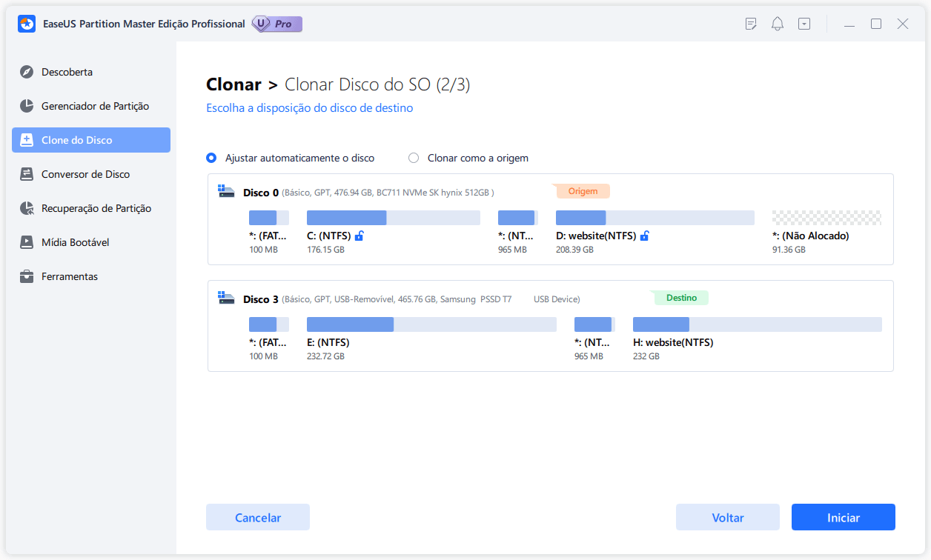Click Clonar Disco do SO (2/3) heading
931x560 pixels.
tap(377, 84)
